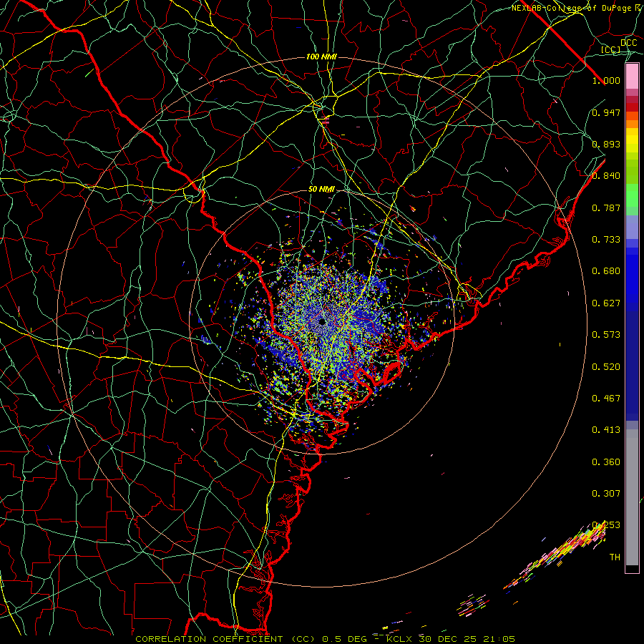This screenshot has width=644, height=644.
Task: Click the 0.467 scale value
Action: pos(606,399)
